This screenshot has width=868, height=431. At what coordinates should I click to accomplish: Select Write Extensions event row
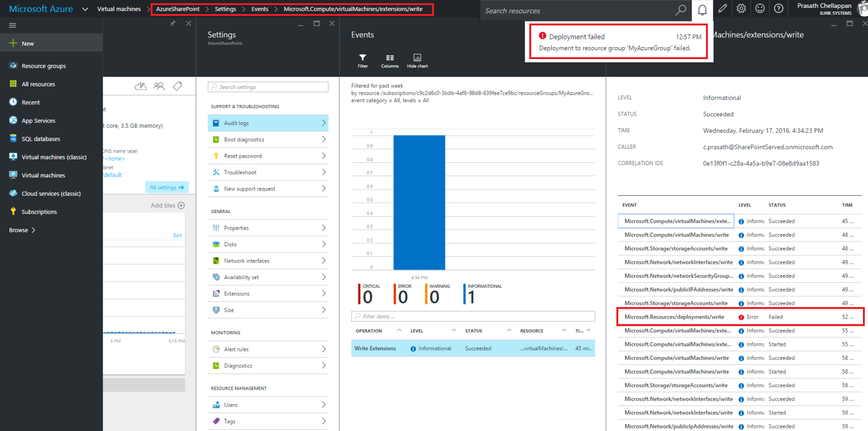473,348
